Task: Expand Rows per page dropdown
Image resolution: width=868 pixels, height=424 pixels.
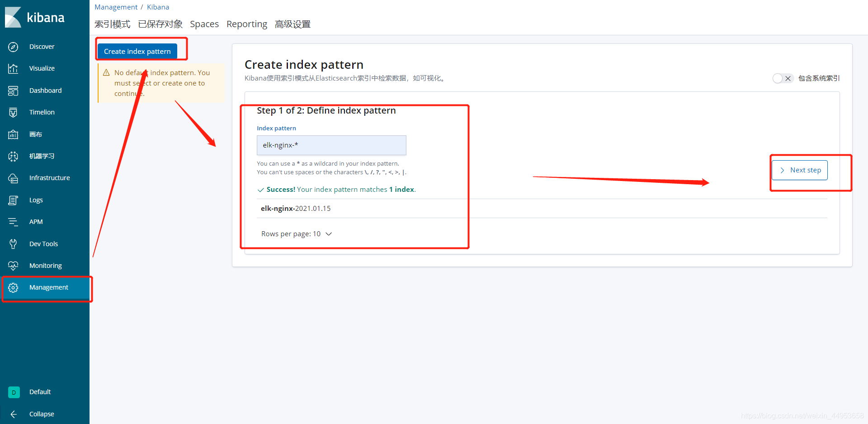Action: [297, 234]
